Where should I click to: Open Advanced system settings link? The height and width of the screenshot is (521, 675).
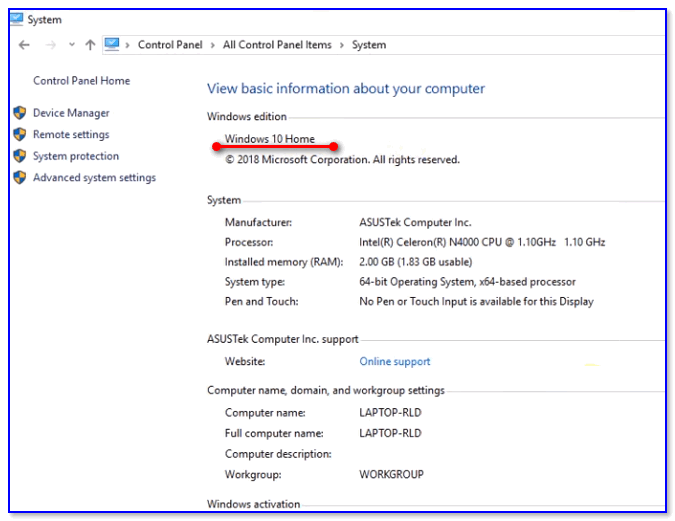click(x=94, y=177)
